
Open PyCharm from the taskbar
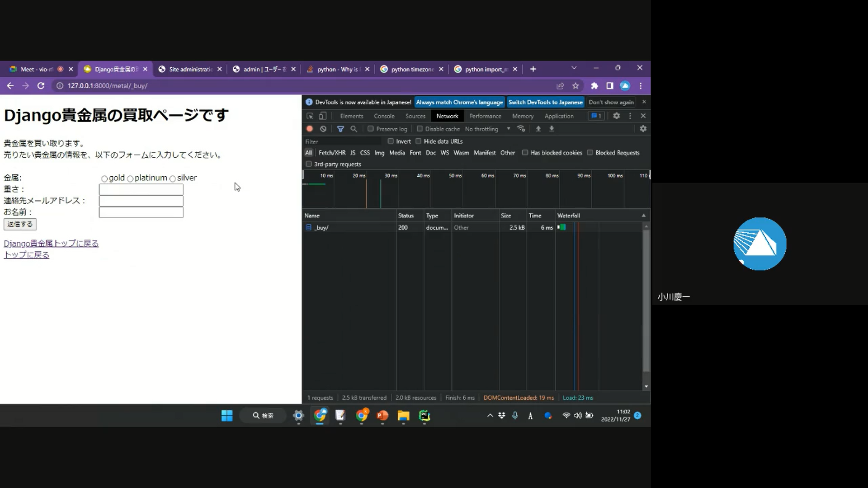click(x=424, y=416)
